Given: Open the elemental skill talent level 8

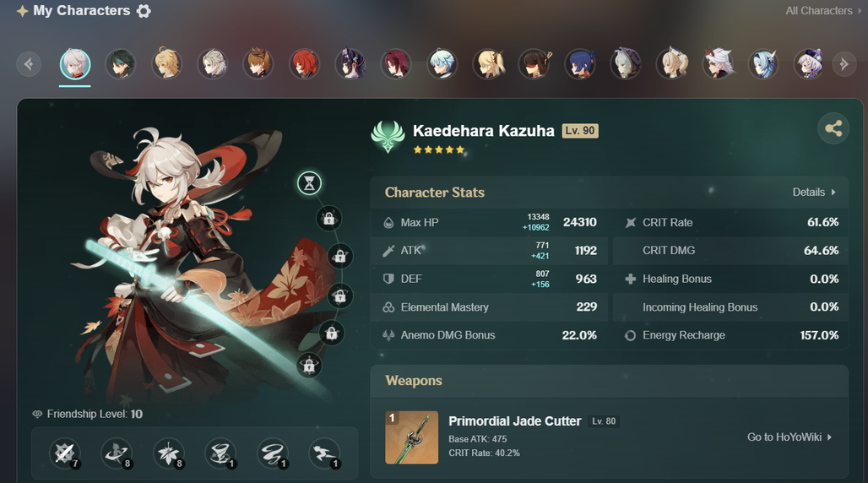Looking at the screenshot, I should click(117, 453).
